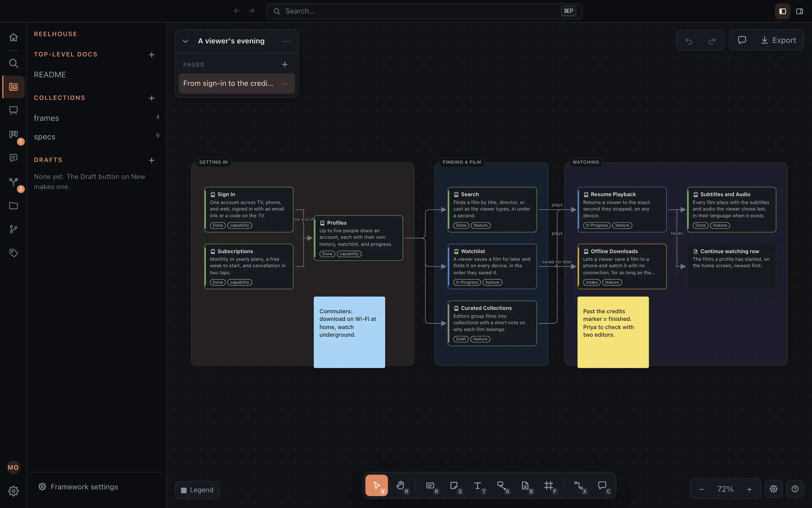Open options for From sign-in page
Image resolution: width=812 pixels, height=508 pixels.
(x=285, y=84)
